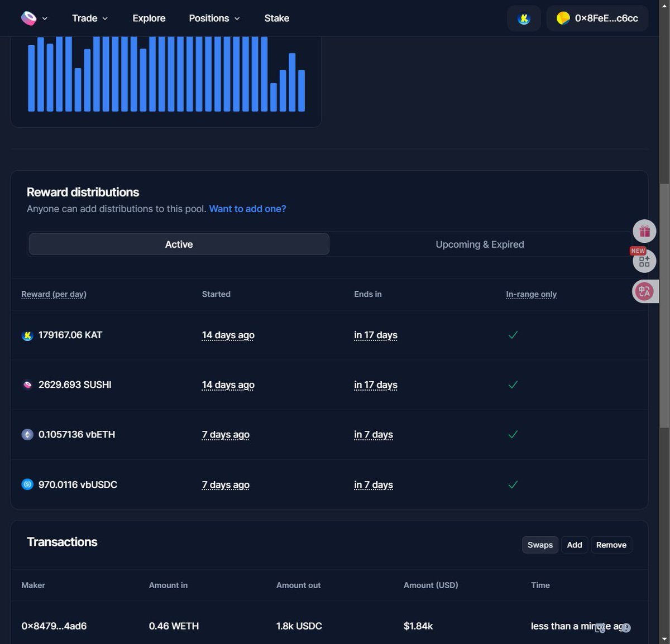Click the translate language floating icon

[644, 291]
